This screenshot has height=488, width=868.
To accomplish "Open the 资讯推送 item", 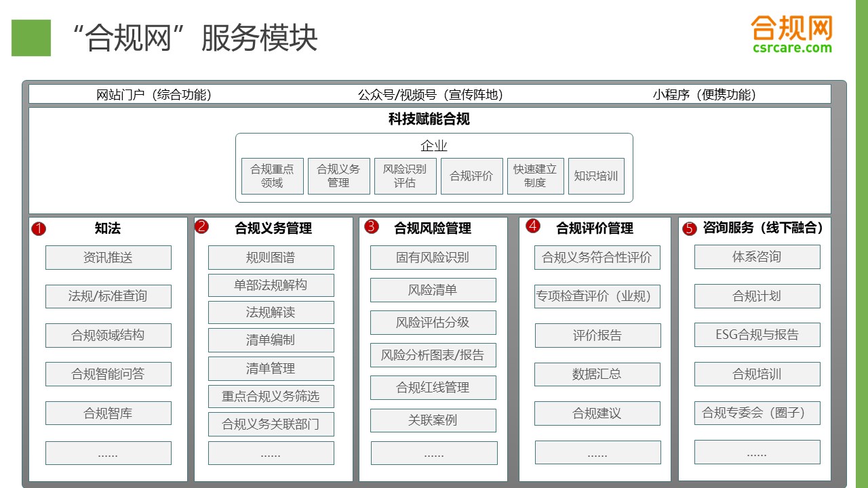I will [x=108, y=258].
